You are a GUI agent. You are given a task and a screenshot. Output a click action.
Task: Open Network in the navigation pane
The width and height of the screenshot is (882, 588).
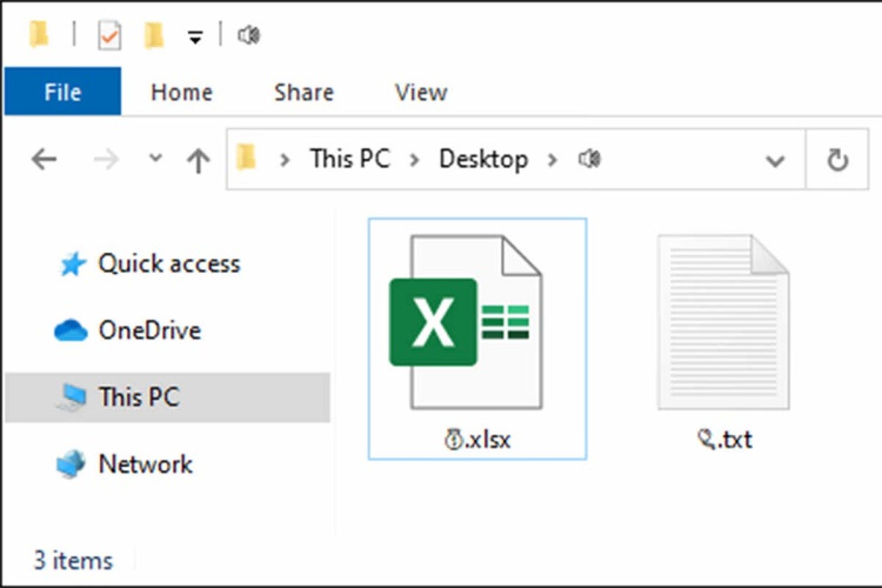click(x=146, y=464)
